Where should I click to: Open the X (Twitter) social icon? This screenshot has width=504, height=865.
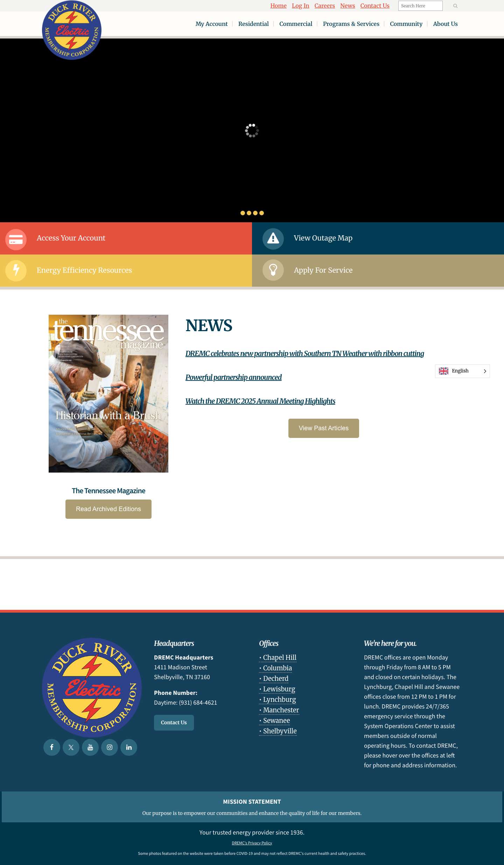coord(71,747)
